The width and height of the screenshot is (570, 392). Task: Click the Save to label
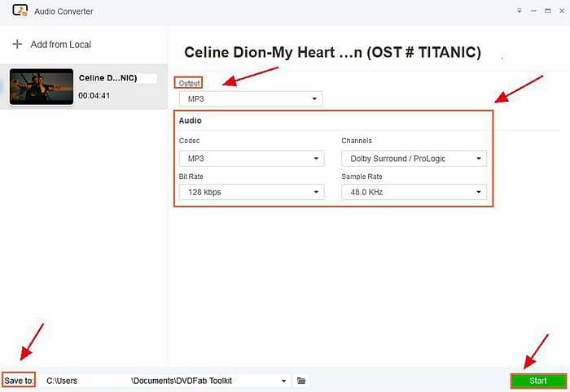coord(19,381)
